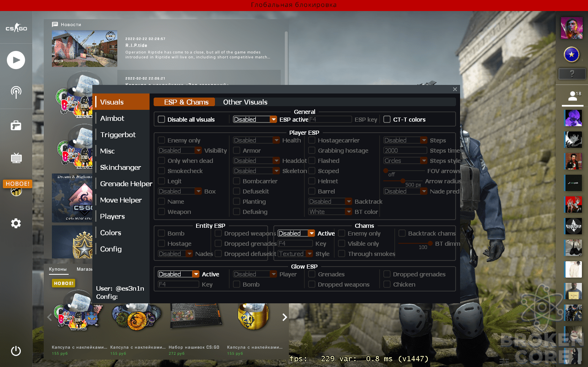The height and width of the screenshot is (367, 588).
Task: Click the news speech bubble icon
Action: coord(55,24)
